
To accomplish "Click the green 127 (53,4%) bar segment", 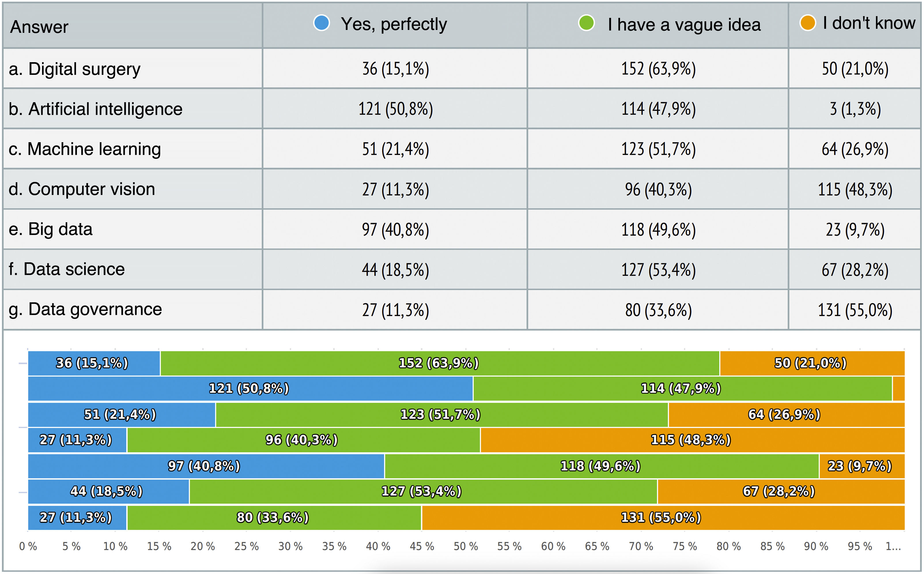I will (x=422, y=492).
